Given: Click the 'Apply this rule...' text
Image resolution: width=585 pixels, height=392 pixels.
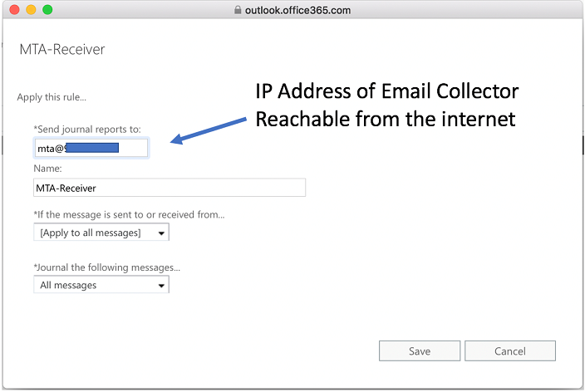Looking at the screenshot, I should 52,97.
